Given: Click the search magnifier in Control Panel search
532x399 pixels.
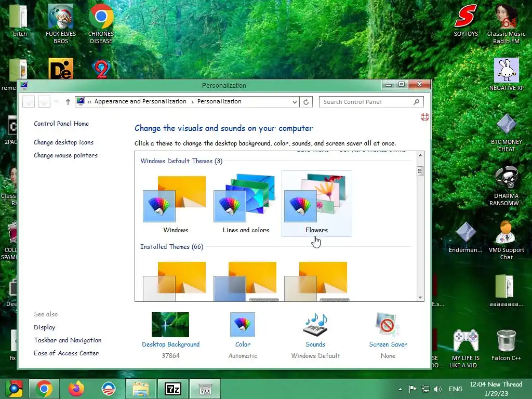Looking at the screenshot, I should 416,102.
